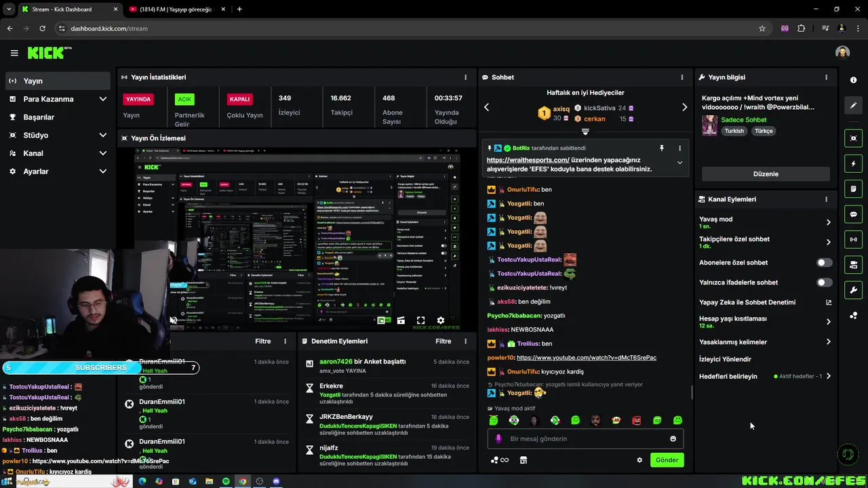
Task: Open Yasaklanmış kelimeler list
Action: 765,342
